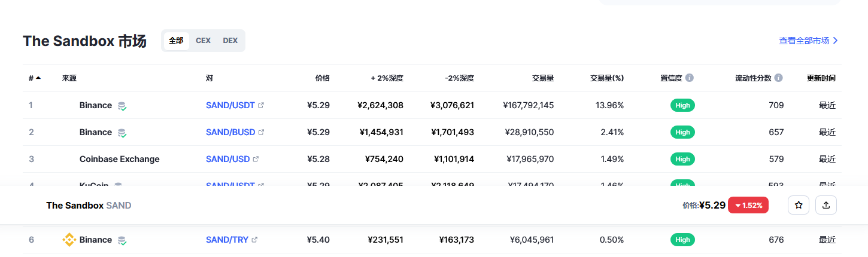868x257 pixels.
Task: Open the SAND/USD pair link
Action: point(227,159)
